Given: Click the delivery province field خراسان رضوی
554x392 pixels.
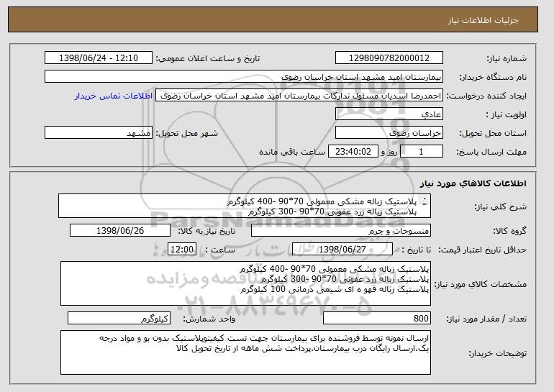Looking at the screenshot, I should [389, 133].
